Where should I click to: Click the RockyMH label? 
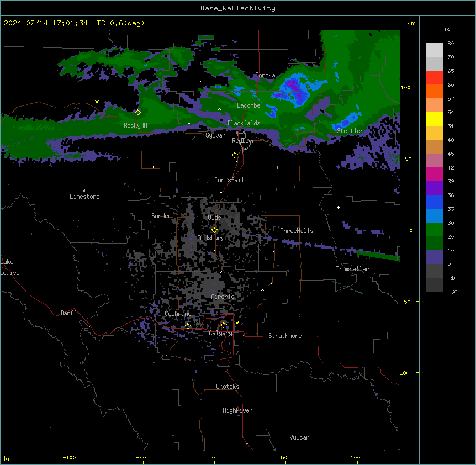click(x=135, y=125)
